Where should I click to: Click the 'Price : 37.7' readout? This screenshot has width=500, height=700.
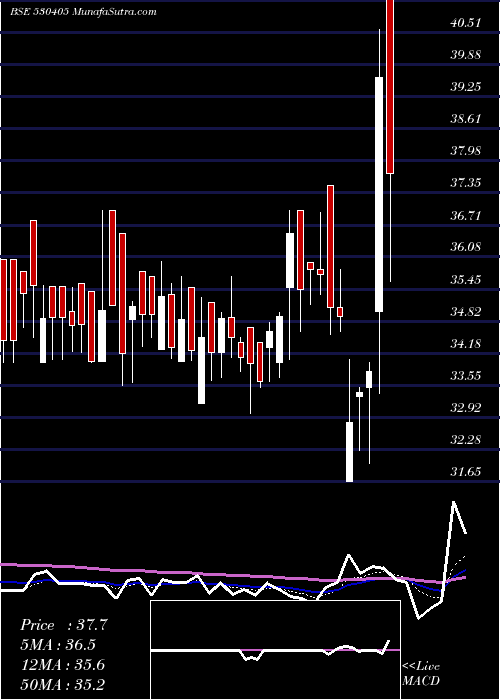[64, 625]
